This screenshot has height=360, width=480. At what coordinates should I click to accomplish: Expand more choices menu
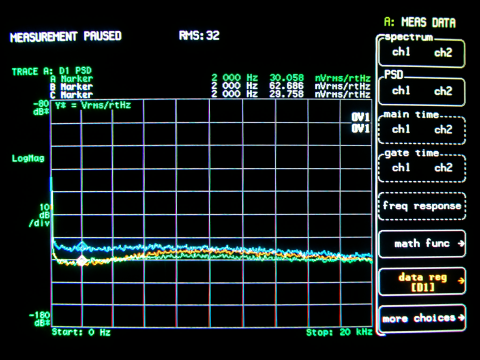coord(422,318)
